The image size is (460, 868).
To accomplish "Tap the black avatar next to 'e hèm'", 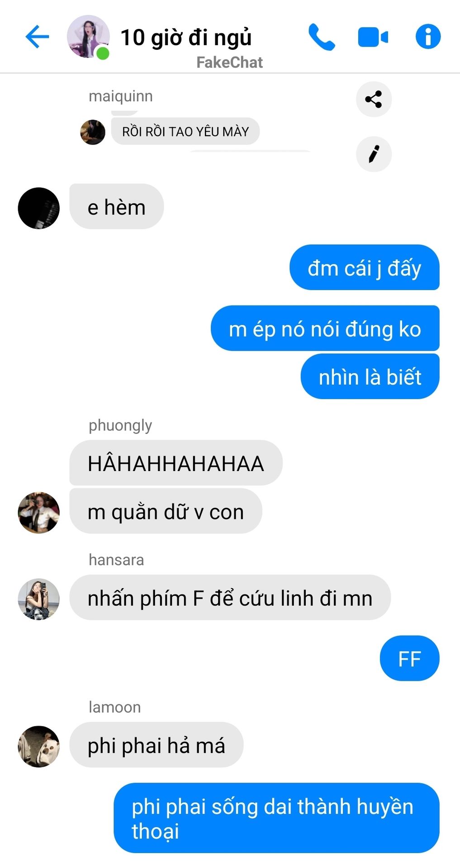I will tap(38, 208).
